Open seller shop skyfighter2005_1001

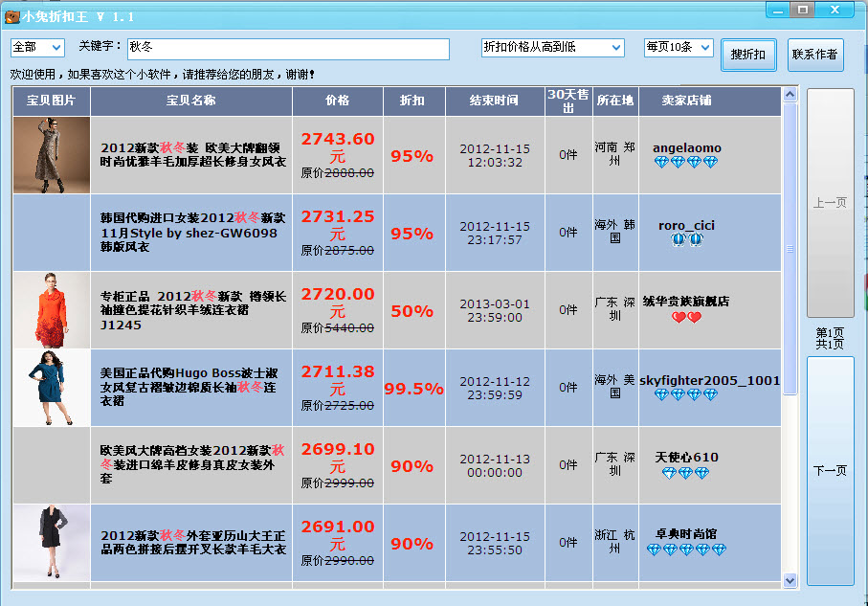coord(710,381)
